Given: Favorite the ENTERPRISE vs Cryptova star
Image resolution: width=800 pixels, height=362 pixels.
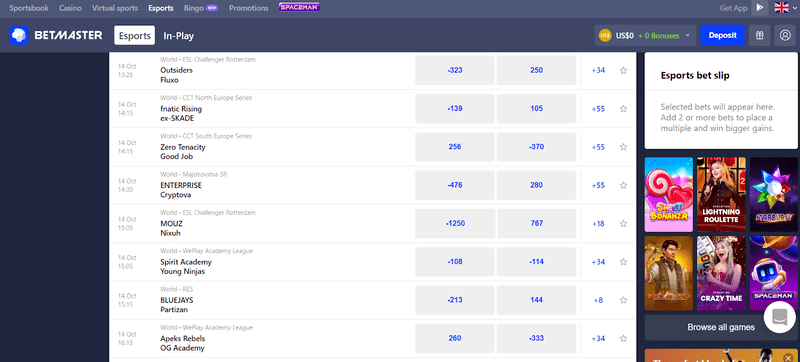Looking at the screenshot, I should point(623,185).
